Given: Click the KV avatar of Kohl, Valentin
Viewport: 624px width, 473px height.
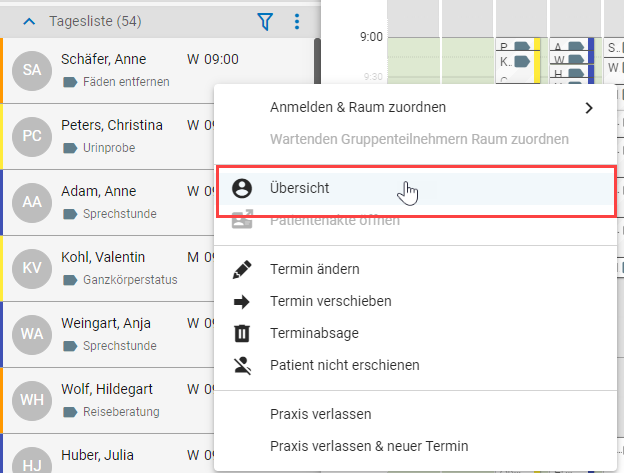Looking at the screenshot, I should point(32,269).
